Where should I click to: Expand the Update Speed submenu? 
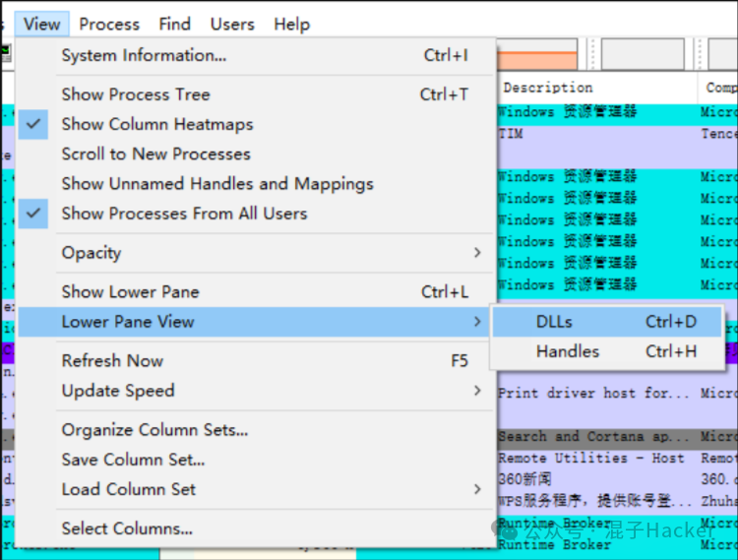coord(257,391)
